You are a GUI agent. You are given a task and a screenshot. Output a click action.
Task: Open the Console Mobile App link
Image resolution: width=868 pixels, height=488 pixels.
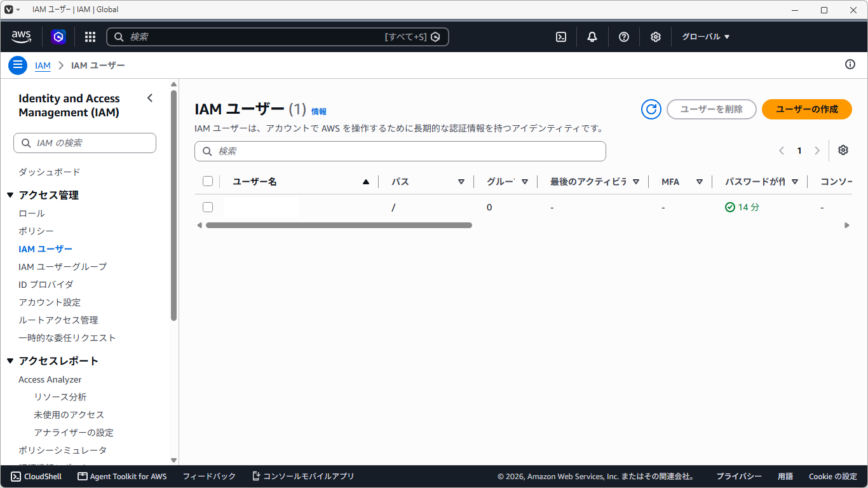tap(303, 477)
